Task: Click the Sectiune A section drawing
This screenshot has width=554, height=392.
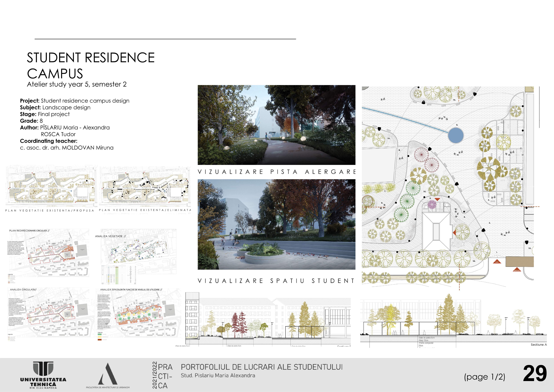Action: pyautogui.click(x=454, y=321)
